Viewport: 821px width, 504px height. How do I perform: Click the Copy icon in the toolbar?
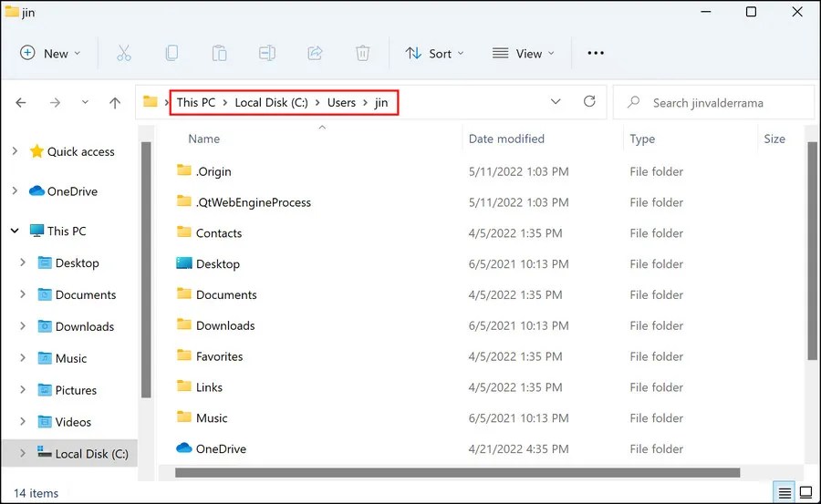[171, 53]
